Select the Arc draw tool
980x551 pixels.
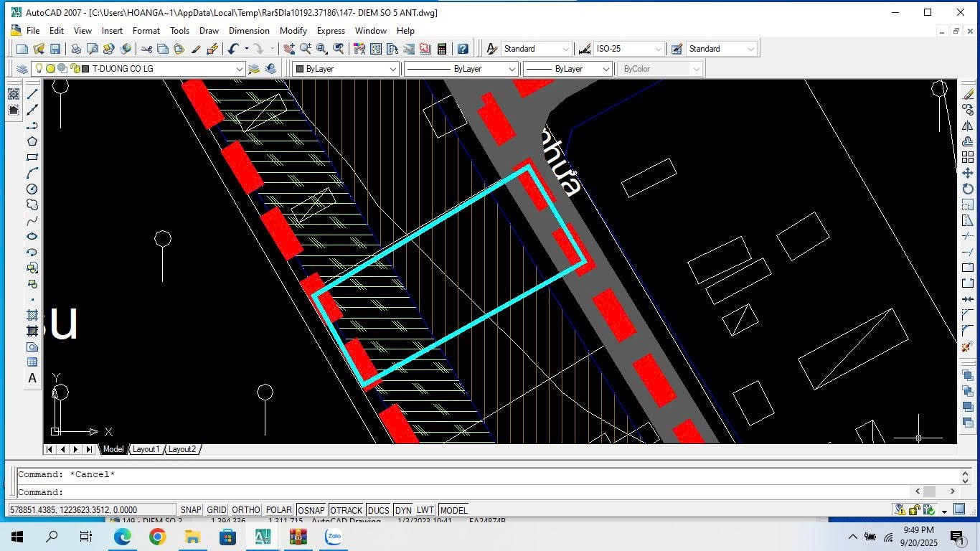(32, 173)
